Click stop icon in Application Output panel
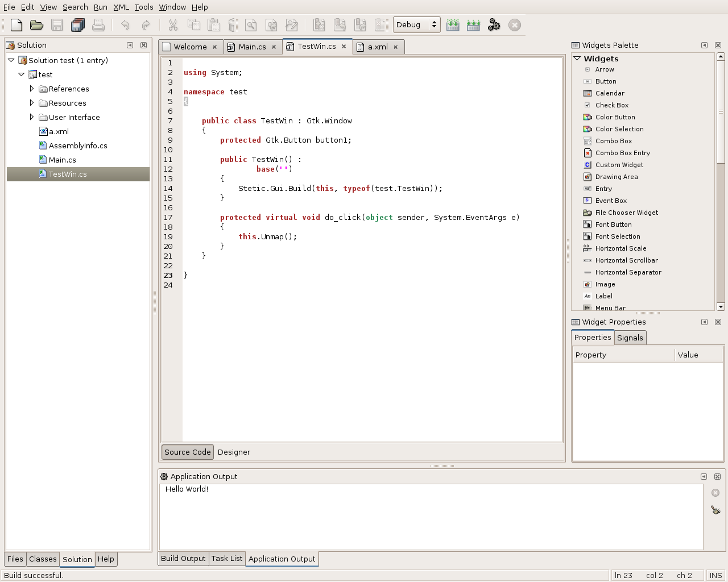Image resolution: width=728 pixels, height=582 pixels. coord(715,493)
